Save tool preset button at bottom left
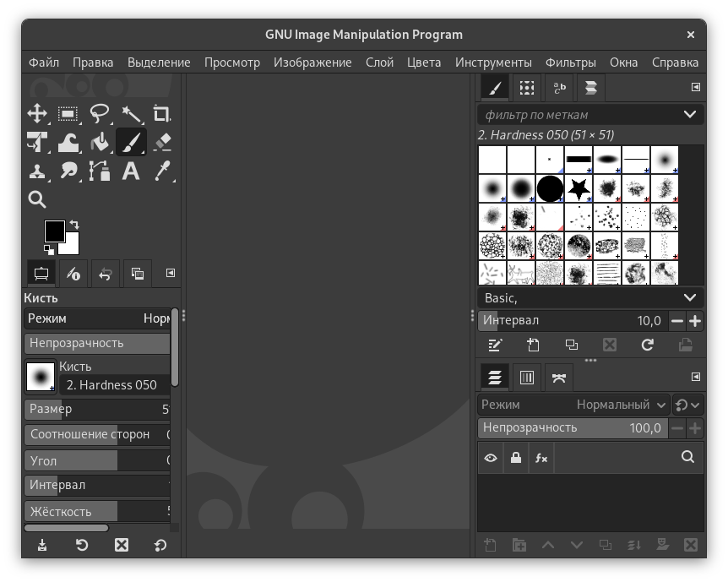728x582 pixels. [x=42, y=545]
